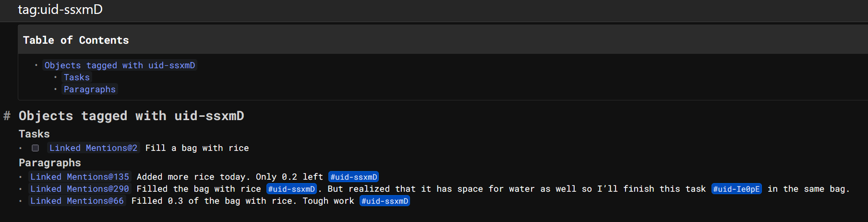Screen dimensions: 868x222
Task: Open the #uid-Ie0pE hashtag
Action: tap(736, 189)
